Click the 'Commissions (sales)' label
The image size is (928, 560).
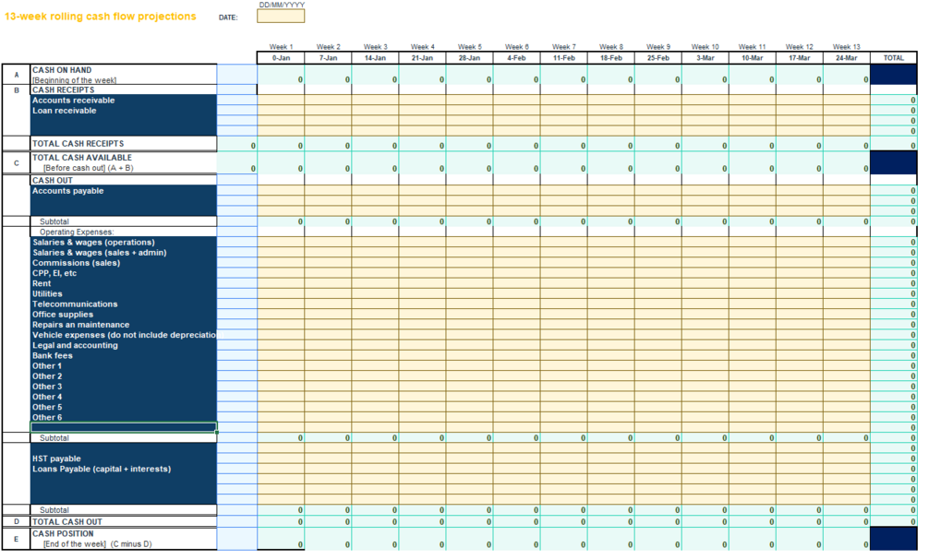point(76,263)
